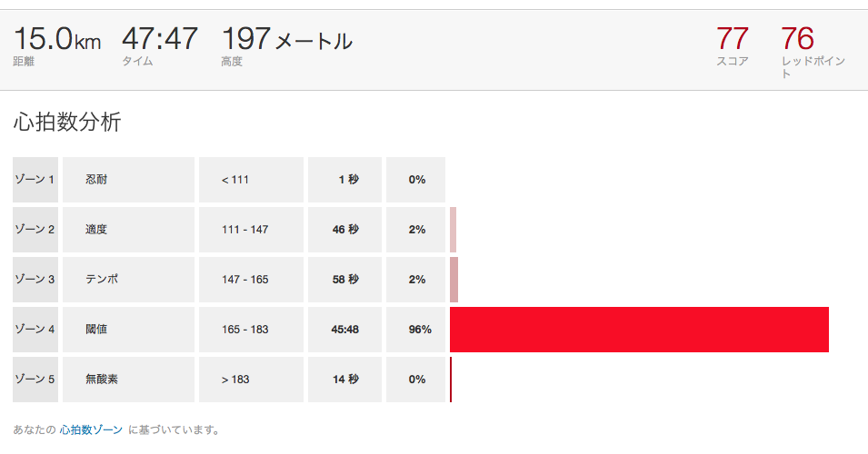Select the ゾーン 4 row label
Viewport: 868px width, 454px height.
click(x=35, y=330)
